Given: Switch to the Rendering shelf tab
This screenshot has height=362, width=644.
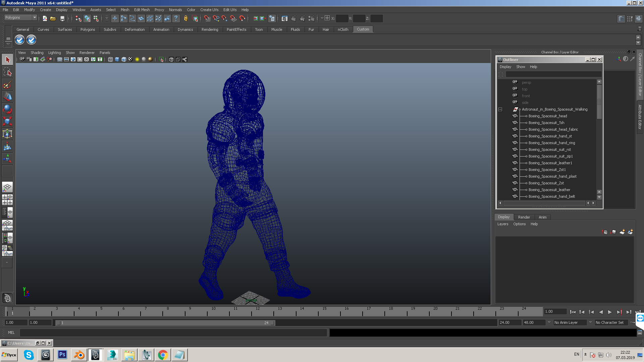Looking at the screenshot, I should coord(210,29).
